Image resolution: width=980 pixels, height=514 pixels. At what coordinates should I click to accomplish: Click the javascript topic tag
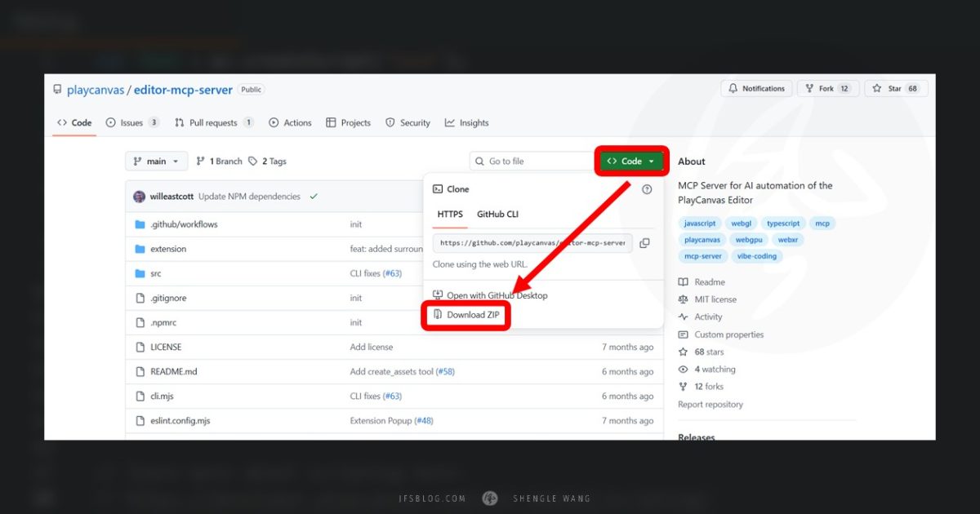700,224
